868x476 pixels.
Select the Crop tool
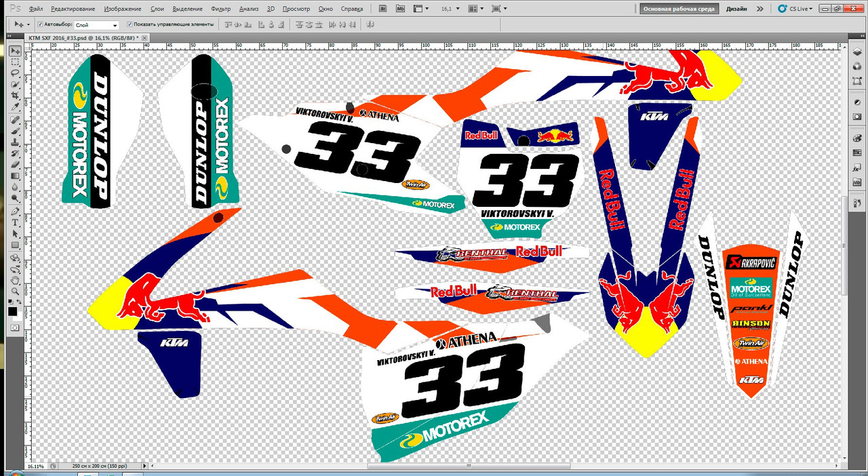coord(15,96)
